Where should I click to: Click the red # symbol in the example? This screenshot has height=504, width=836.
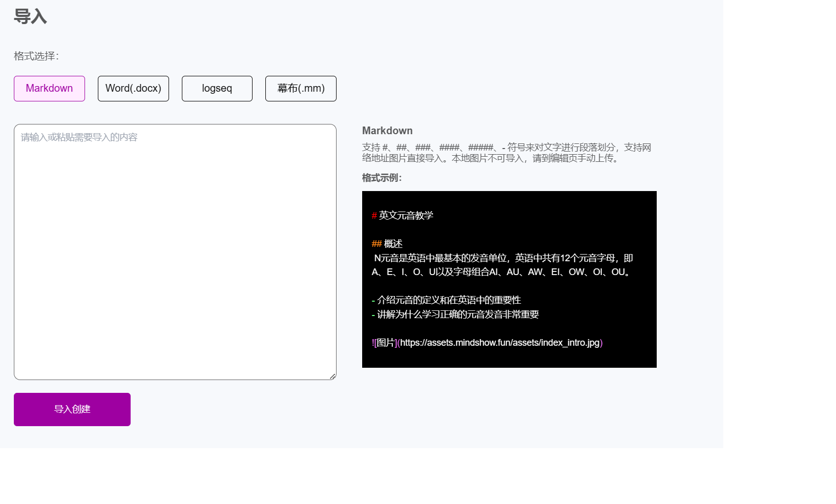tap(374, 216)
